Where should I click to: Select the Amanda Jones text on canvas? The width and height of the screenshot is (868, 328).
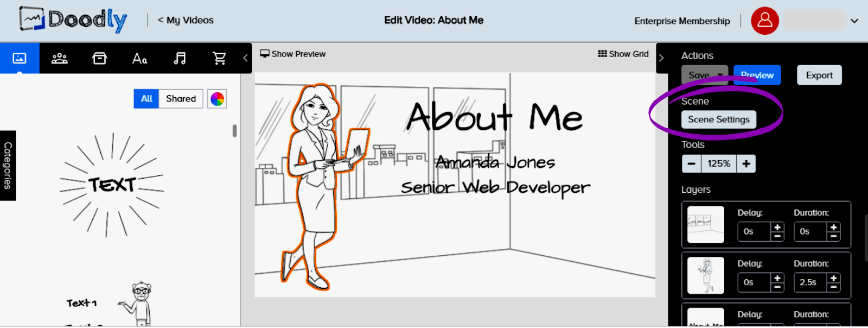click(495, 162)
